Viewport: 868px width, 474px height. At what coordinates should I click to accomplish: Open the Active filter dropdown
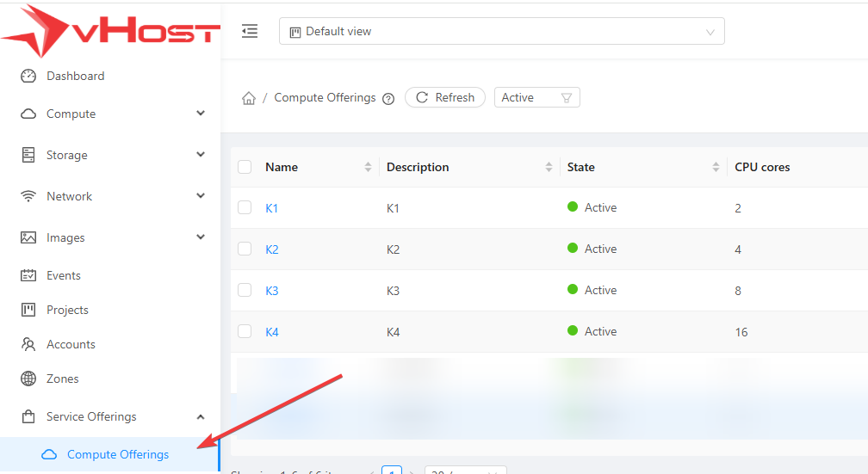[x=536, y=98]
